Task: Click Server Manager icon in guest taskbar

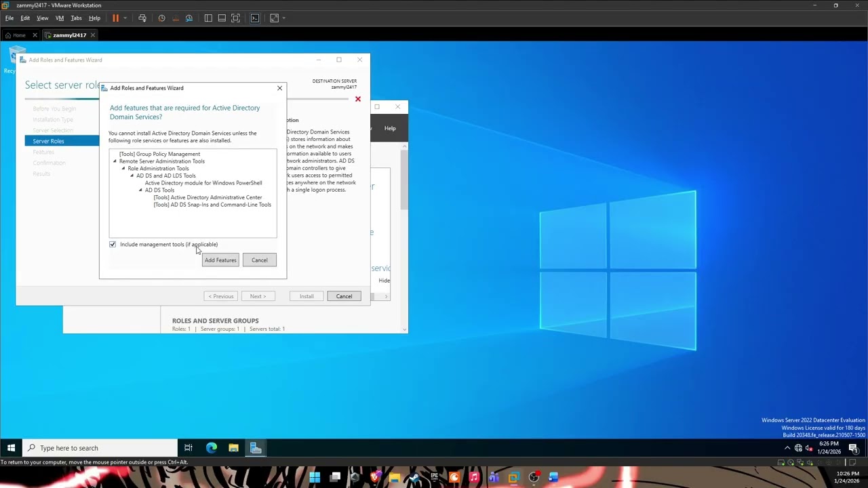Action: [256, 448]
